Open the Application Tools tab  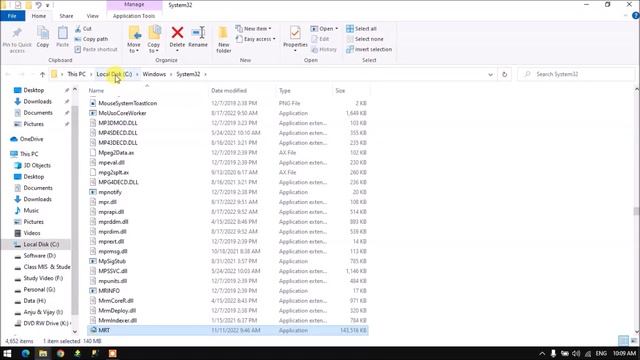134,16
